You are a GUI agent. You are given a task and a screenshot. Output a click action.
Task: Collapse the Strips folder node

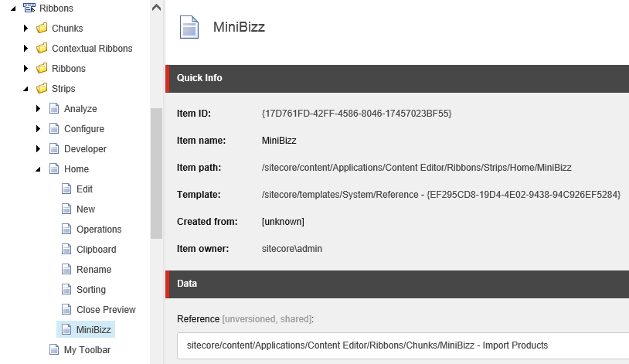(25, 89)
